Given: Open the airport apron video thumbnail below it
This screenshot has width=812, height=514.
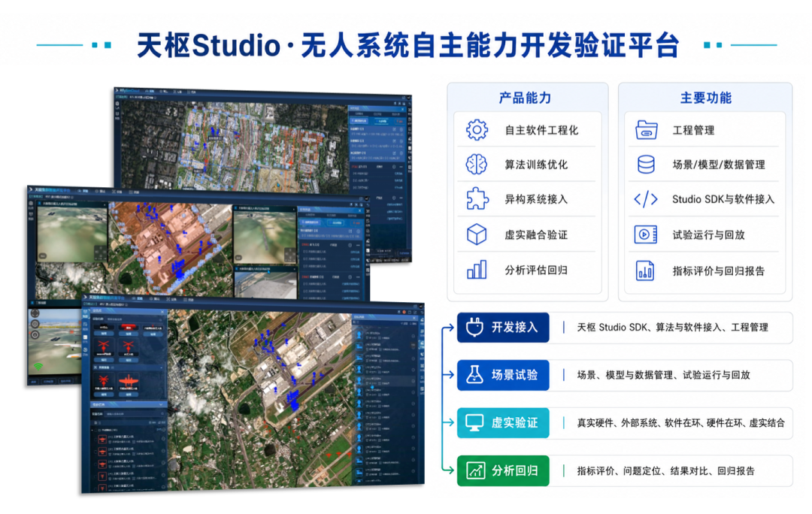Looking at the screenshot, I should [x=265, y=284].
